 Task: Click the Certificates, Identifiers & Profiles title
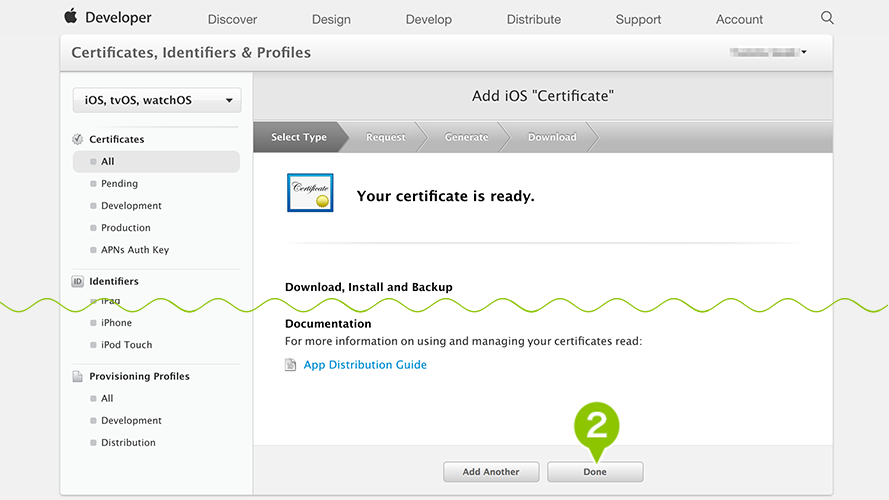(191, 53)
